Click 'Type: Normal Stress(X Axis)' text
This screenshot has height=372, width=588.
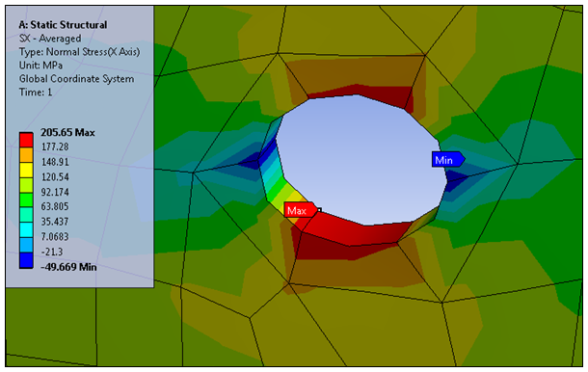coord(79,52)
